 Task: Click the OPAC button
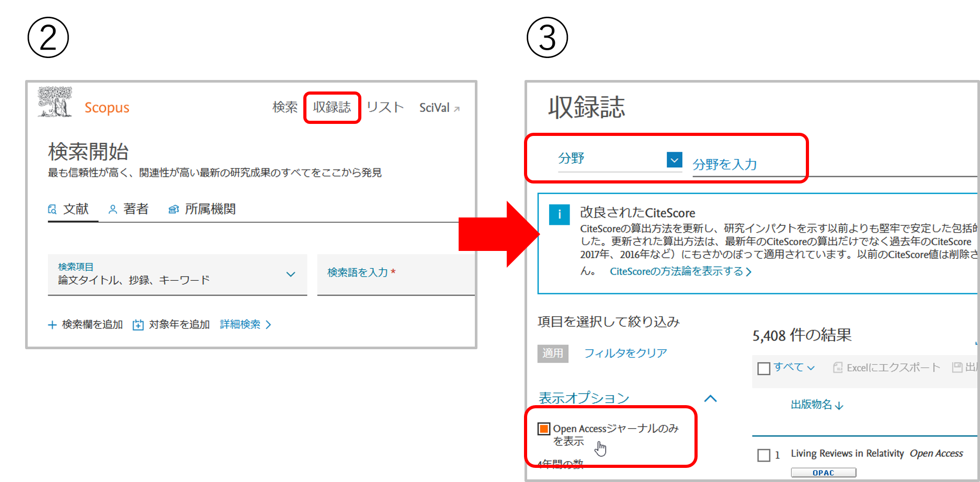click(823, 473)
